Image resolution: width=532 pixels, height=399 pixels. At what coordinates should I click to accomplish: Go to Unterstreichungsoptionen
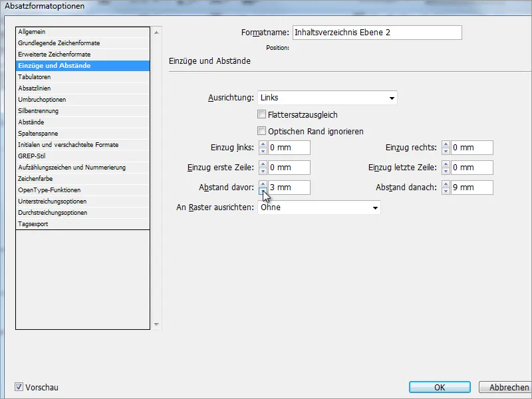point(82,201)
